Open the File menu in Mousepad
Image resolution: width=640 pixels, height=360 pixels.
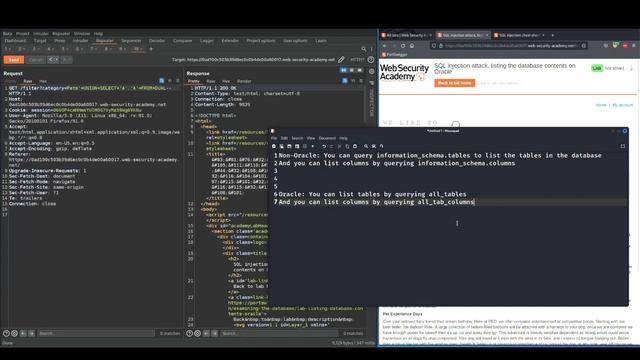point(274,138)
